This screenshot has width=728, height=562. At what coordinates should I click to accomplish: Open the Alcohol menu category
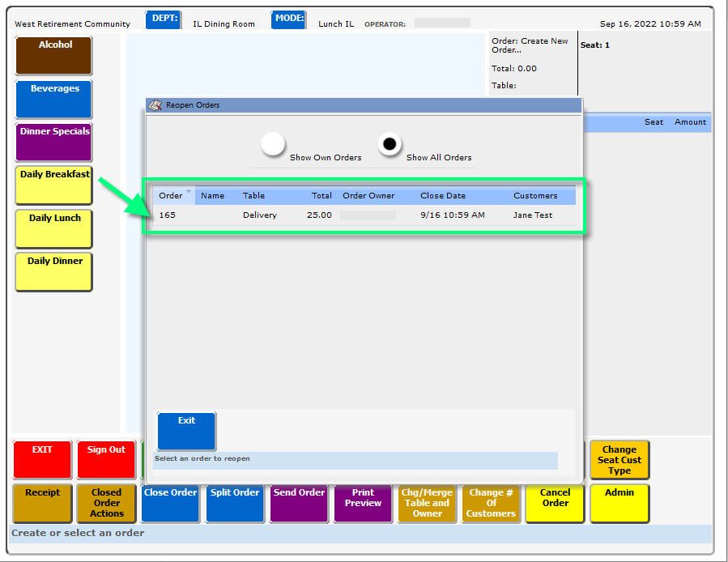(54, 55)
